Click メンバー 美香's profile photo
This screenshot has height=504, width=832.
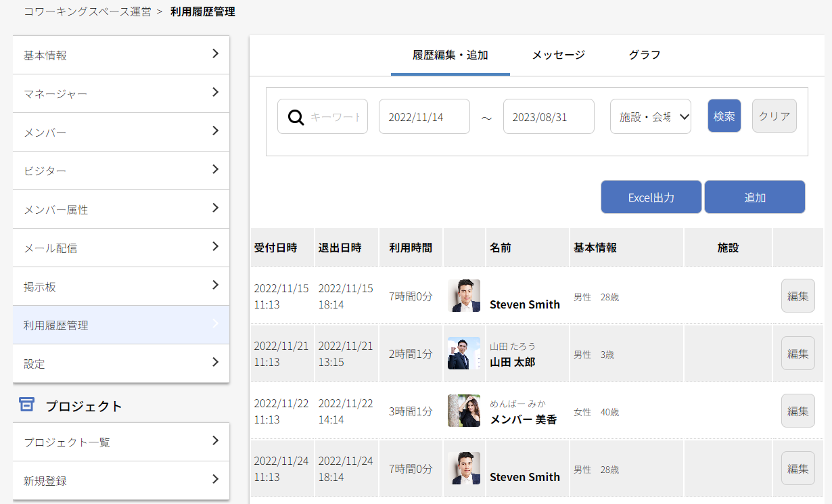click(464, 411)
